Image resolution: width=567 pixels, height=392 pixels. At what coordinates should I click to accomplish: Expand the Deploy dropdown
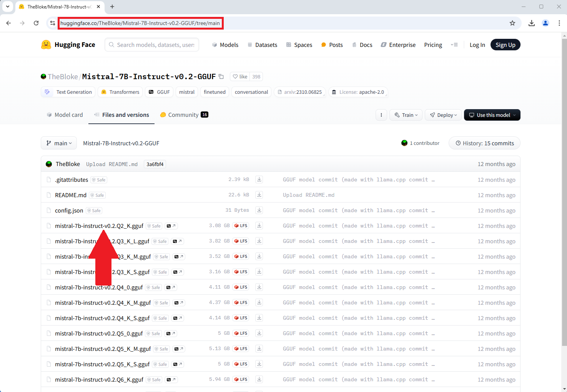point(443,115)
